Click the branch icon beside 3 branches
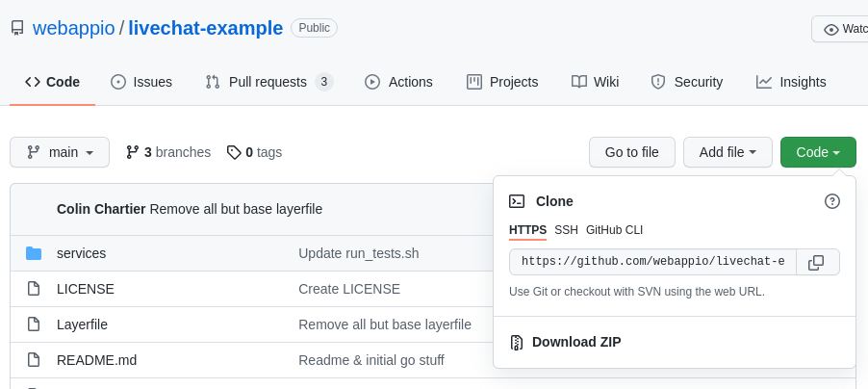868x389 pixels. click(x=132, y=152)
